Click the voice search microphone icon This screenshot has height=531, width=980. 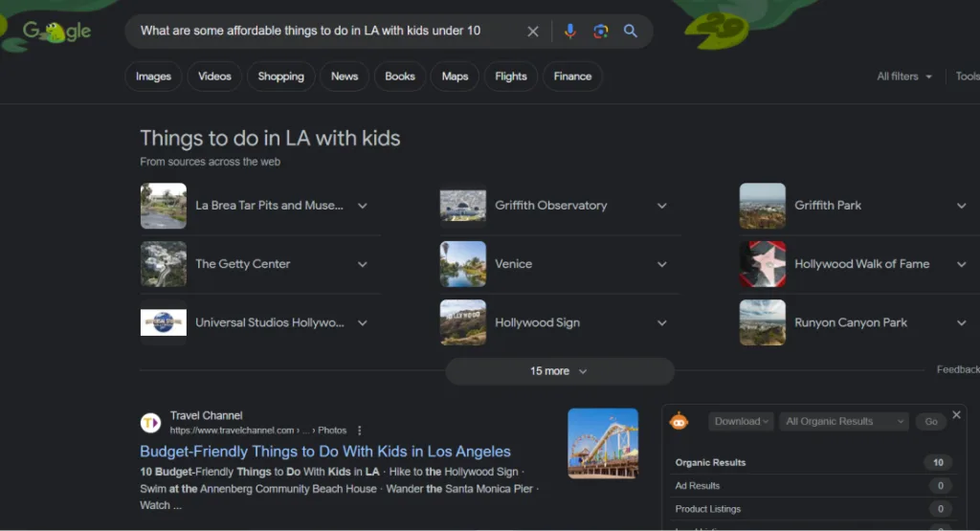tap(569, 31)
